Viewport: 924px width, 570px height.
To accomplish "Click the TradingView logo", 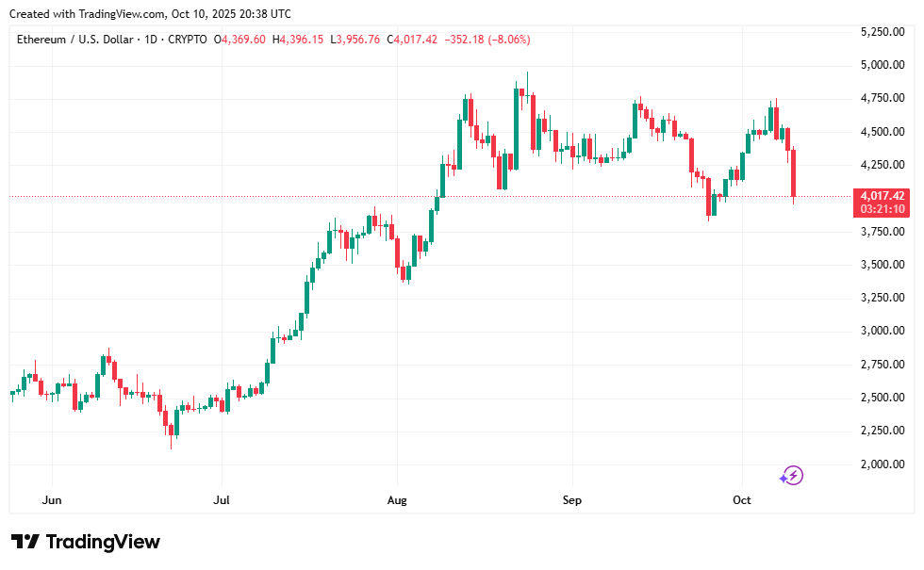I will point(86,542).
